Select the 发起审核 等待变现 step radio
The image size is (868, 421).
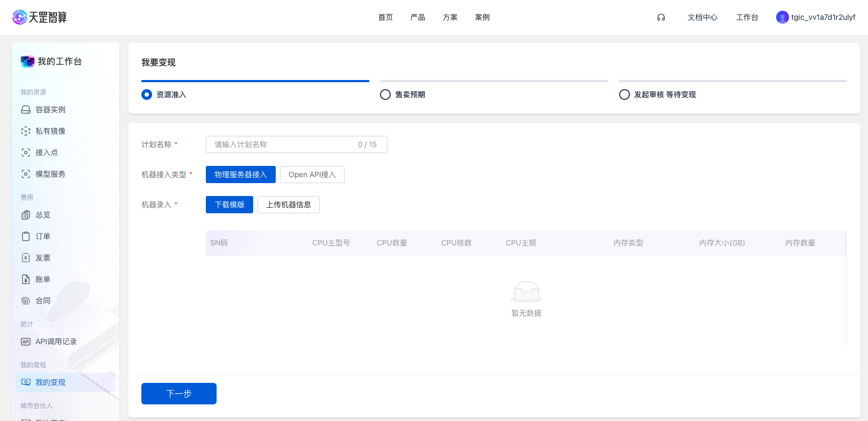click(x=625, y=95)
